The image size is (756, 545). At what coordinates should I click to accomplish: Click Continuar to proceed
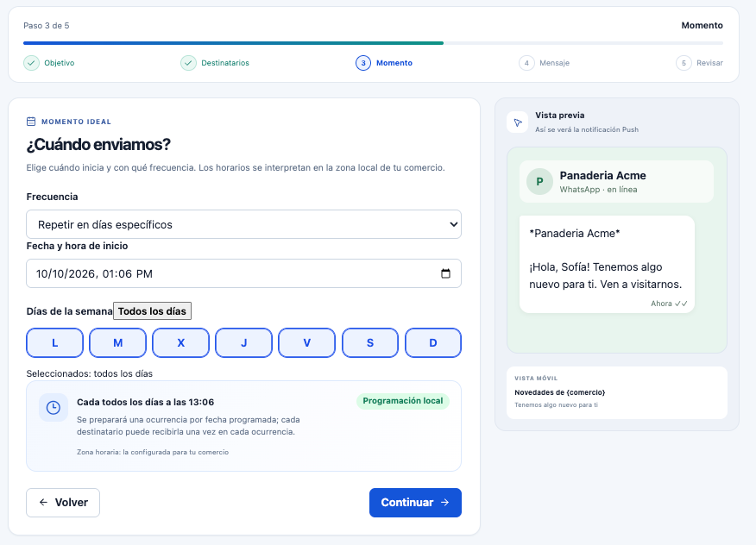[416, 503]
